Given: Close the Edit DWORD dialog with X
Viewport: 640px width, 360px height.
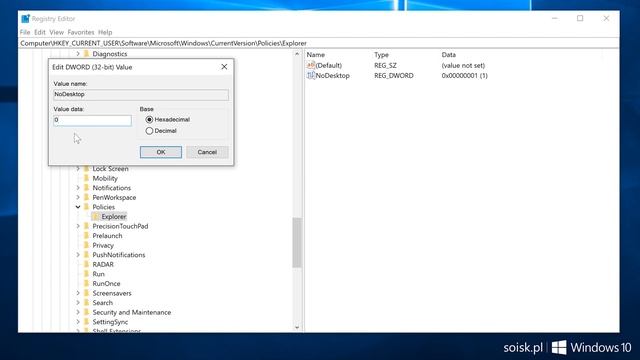Looking at the screenshot, I should pos(224,67).
